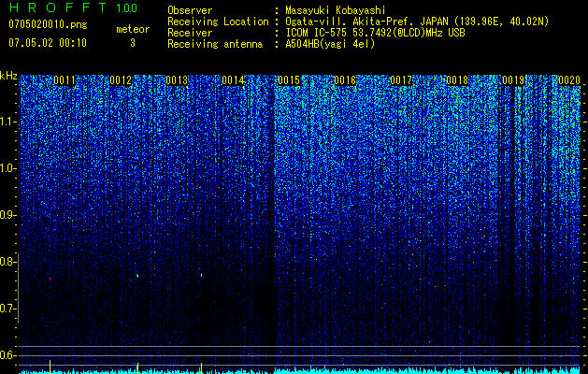The image size is (588, 374).
Task: Click the 0.9 frequency axis label
Action: [x=7, y=215]
